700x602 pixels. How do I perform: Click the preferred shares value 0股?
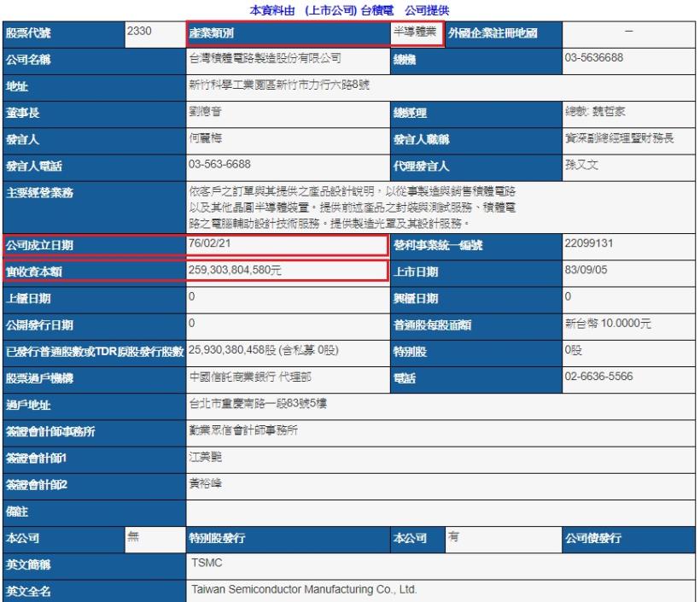click(x=573, y=350)
